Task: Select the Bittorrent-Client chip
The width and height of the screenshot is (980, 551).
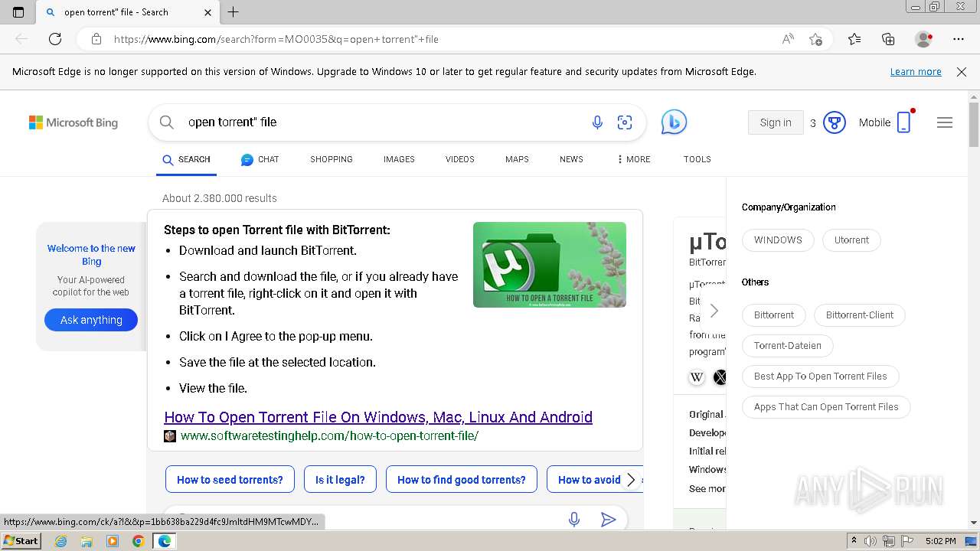Action: click(x=860, y=315)
